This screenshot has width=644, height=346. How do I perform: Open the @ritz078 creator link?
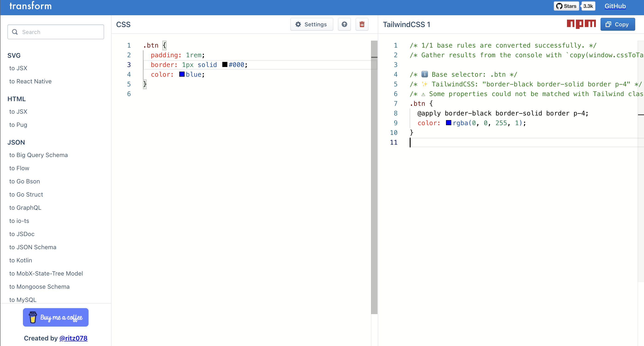[x=73, y=338]
